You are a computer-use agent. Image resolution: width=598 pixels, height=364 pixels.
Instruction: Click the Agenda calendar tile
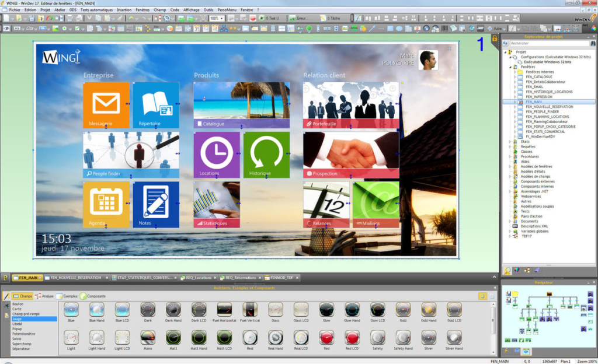click(106, 204)
